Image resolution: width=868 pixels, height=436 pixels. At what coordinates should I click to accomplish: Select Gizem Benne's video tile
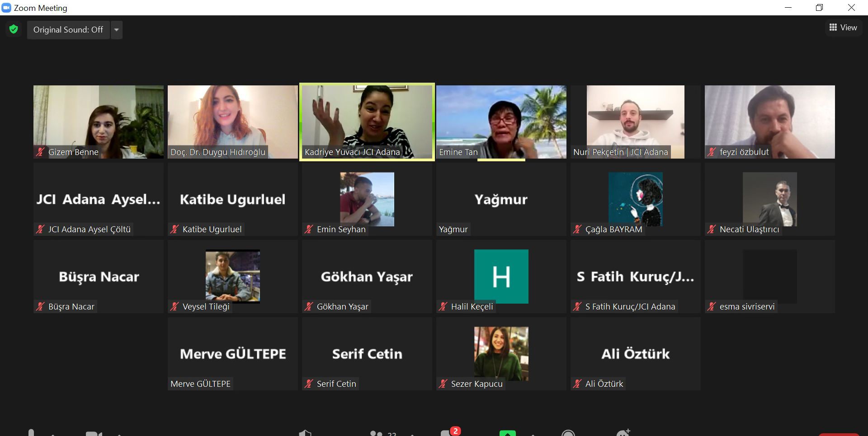click(x=99, y=122)
